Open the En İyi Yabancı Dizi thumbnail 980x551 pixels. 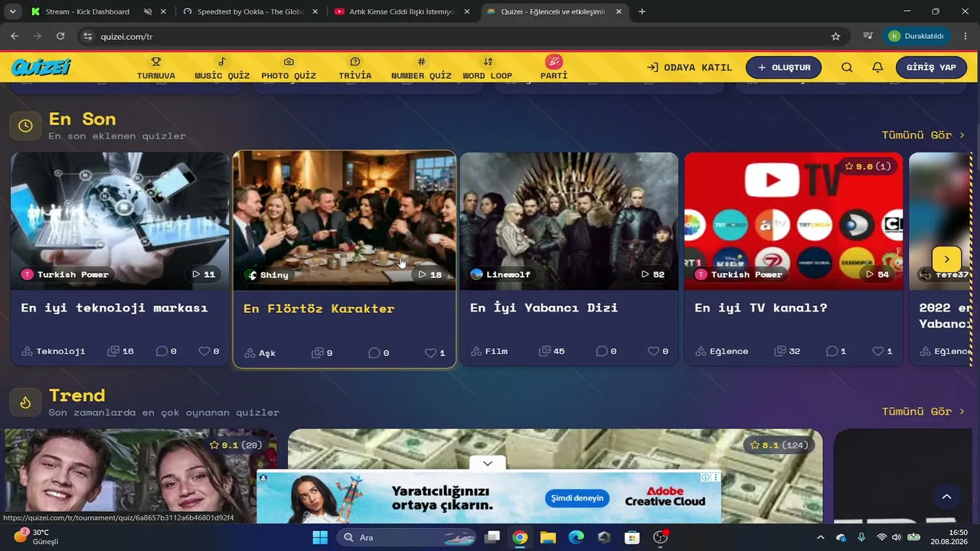(569, 221)
